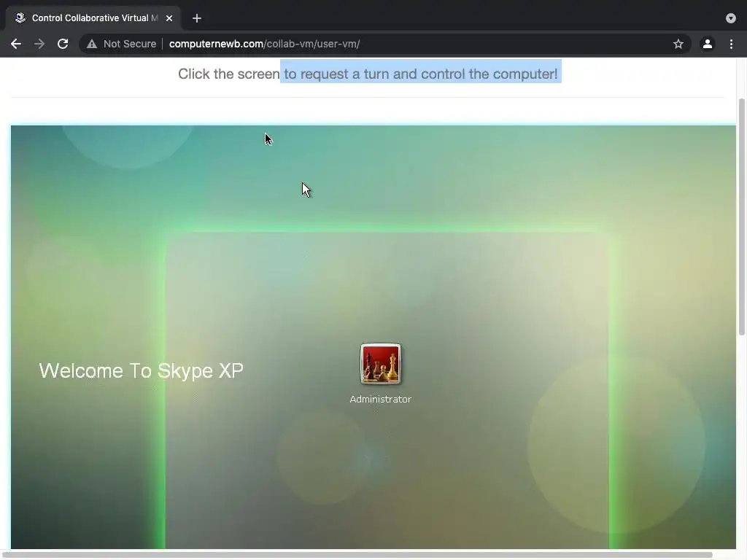Open the tab search dropdown arrow
Image resolution: width=747 pixels, height=560 pixels.
731,18
